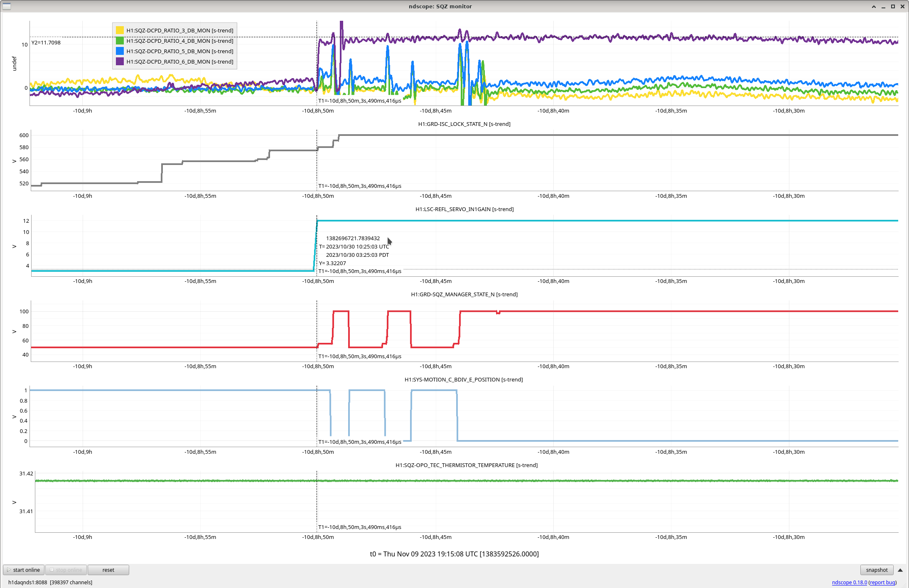Viewport: 909px width, 588px height.
Task: Click the blue RATIO_5_DB_MON legend swatch
Action: tap(120, 51)
